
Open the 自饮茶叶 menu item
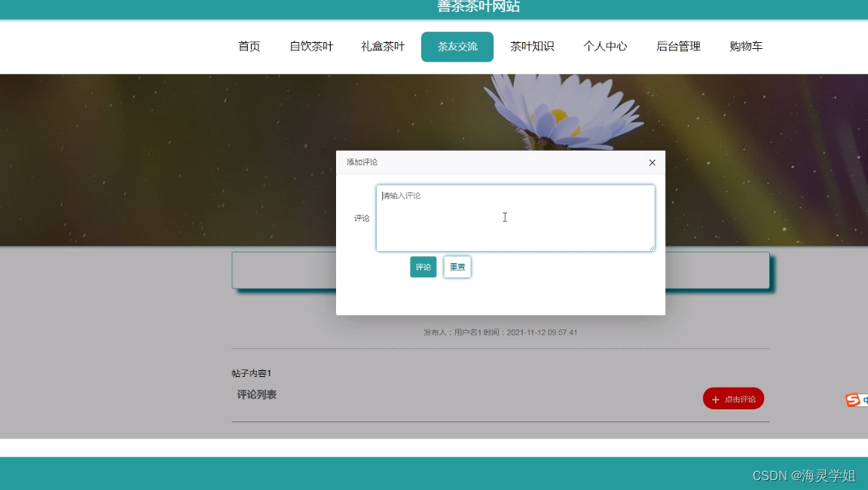pyautogui.click(x=311, y=46)
